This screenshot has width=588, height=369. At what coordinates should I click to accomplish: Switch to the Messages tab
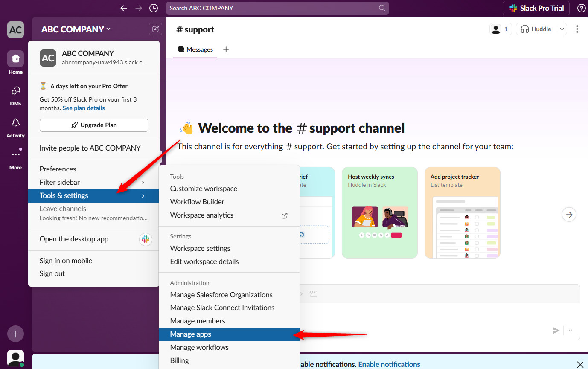(195, 49)
